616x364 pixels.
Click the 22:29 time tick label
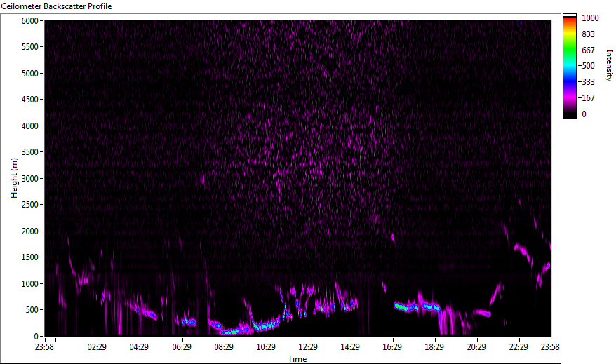518,347
